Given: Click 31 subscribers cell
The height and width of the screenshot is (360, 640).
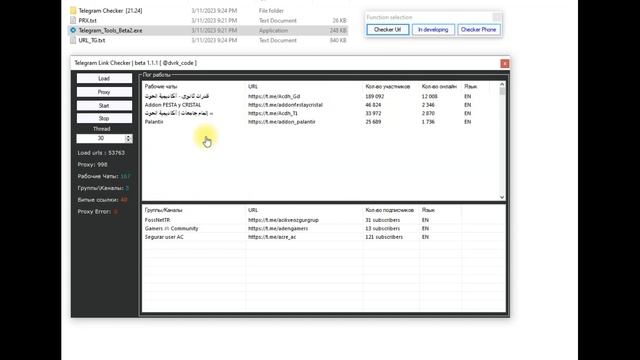Looking at the screenshot, I should [x=383, y=220].
